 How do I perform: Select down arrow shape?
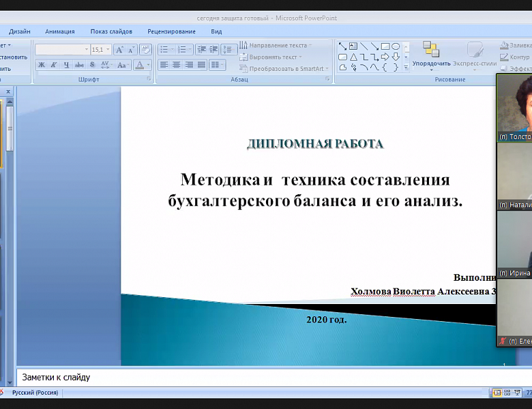(396, 57)
